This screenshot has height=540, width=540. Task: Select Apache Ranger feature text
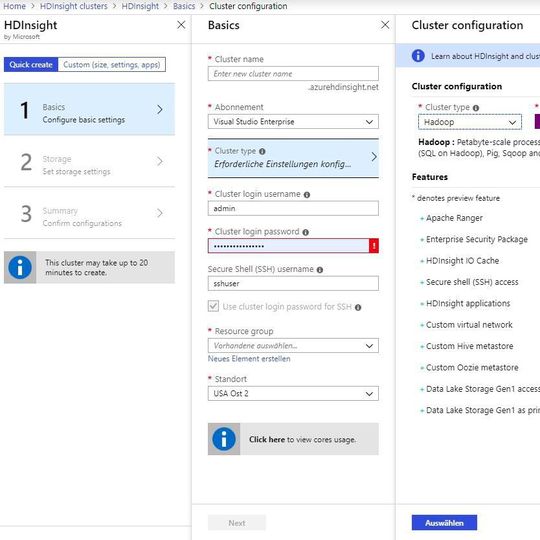click(x=454, y=218)
